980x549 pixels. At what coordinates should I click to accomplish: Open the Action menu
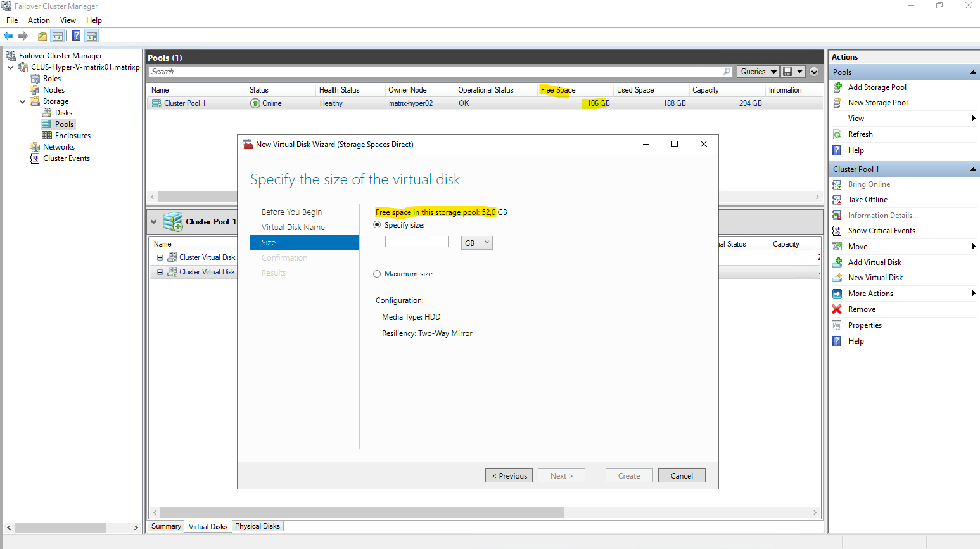[39, 20]
